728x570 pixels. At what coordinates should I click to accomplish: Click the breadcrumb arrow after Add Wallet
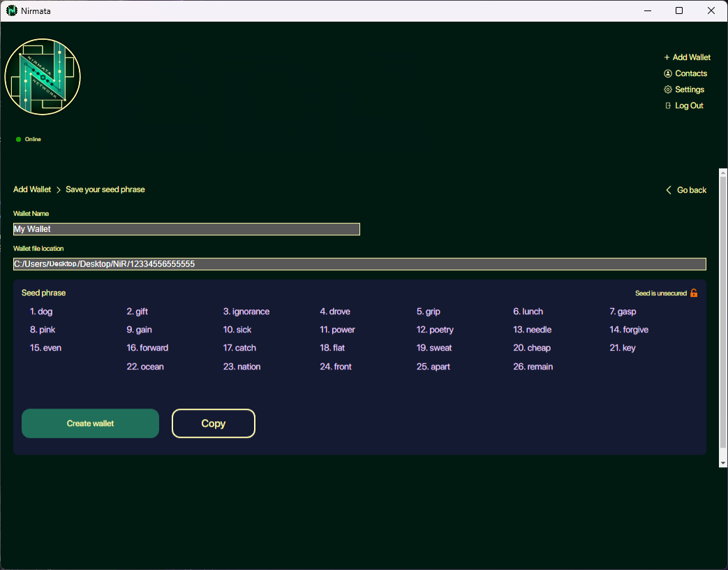coord(57,189)
